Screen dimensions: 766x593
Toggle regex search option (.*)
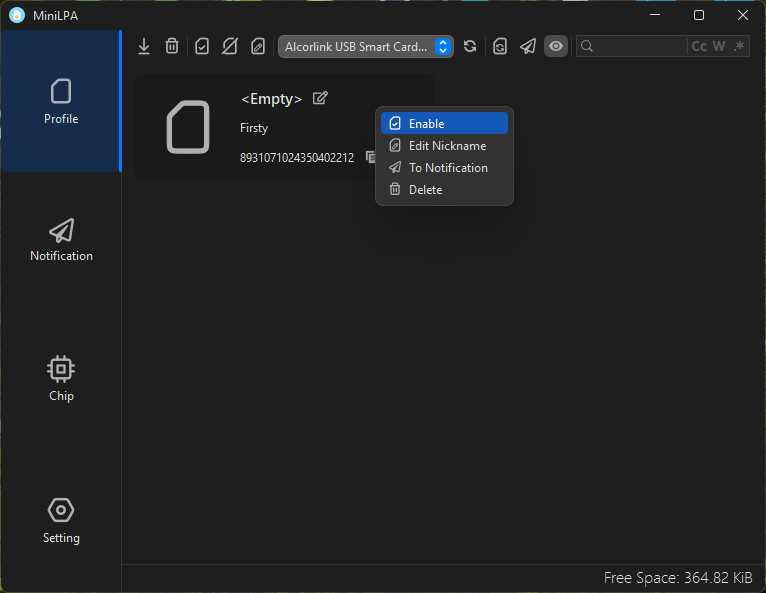pos(739,46)
